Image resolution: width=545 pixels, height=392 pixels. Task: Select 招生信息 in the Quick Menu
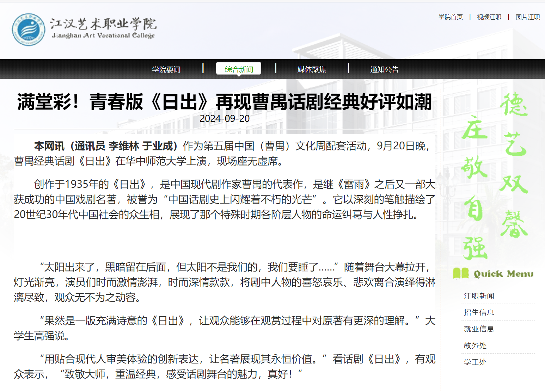point(479,312)
